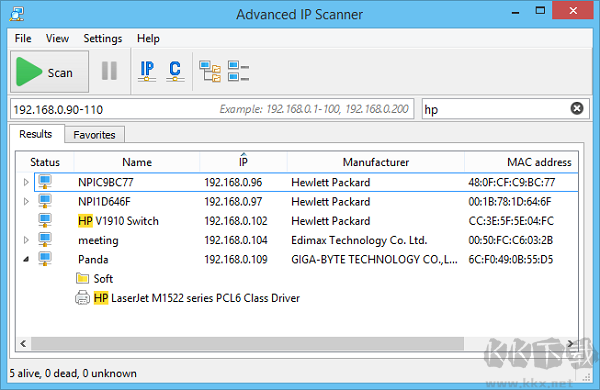
Task: Sort by IP column header
Action: (243, 162)
